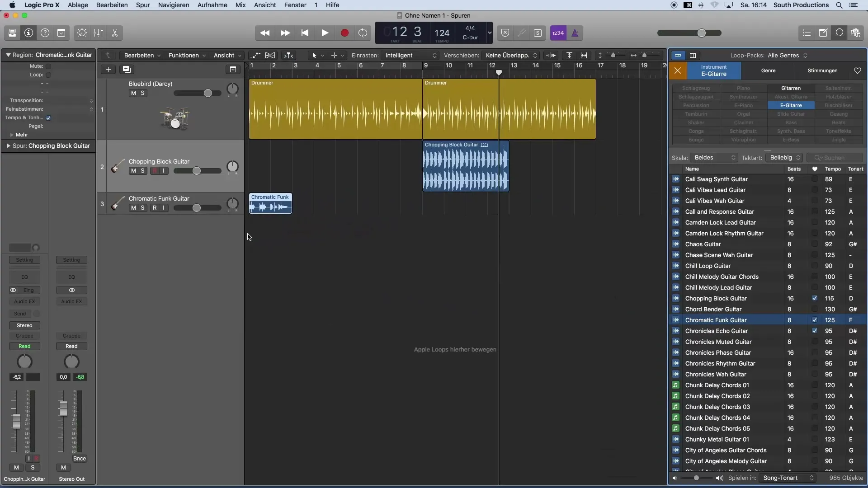
Task: Select the Gitarren instrument filter button
Action: (791, 89)
